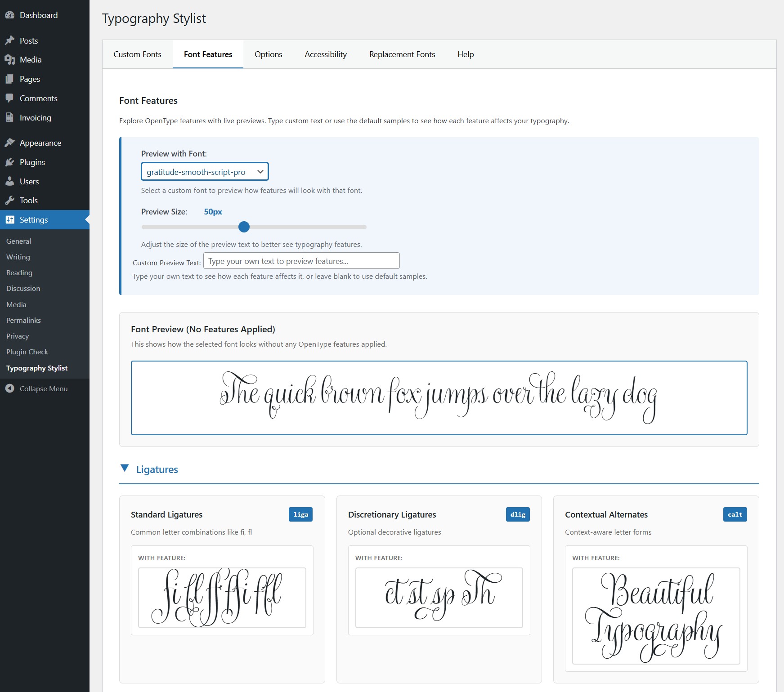Open the Permalinks settings link
784x692 pixels.
(23, 320)
